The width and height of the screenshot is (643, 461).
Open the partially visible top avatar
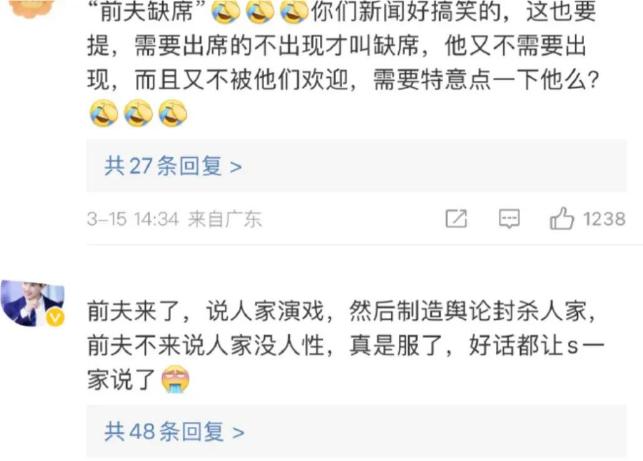coord(32,8)
